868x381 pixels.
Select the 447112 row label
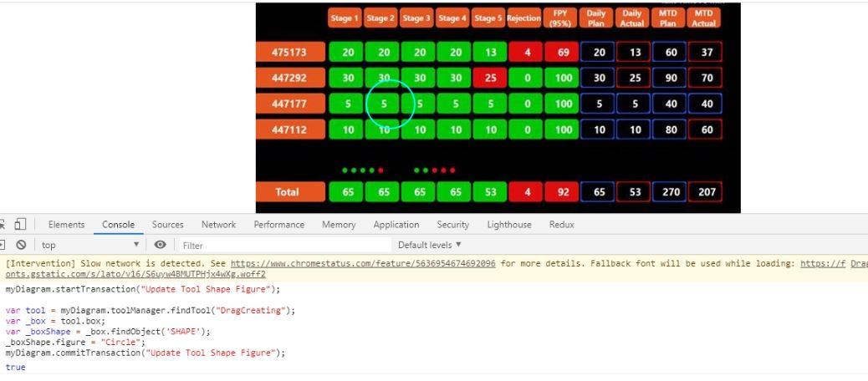point(291,129)
